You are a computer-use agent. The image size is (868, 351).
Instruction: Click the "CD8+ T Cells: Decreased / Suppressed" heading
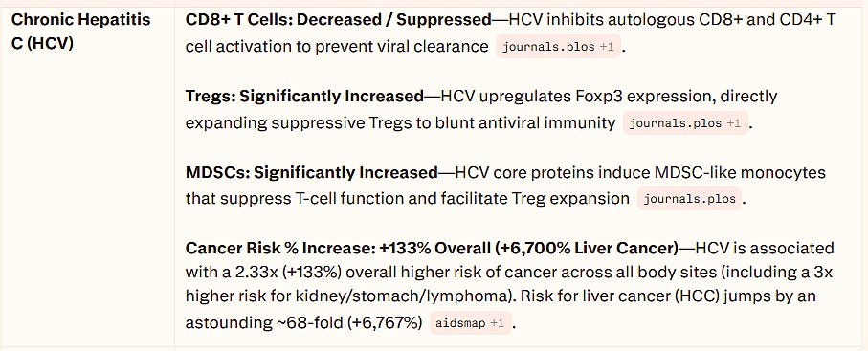(x=338, y=20)
